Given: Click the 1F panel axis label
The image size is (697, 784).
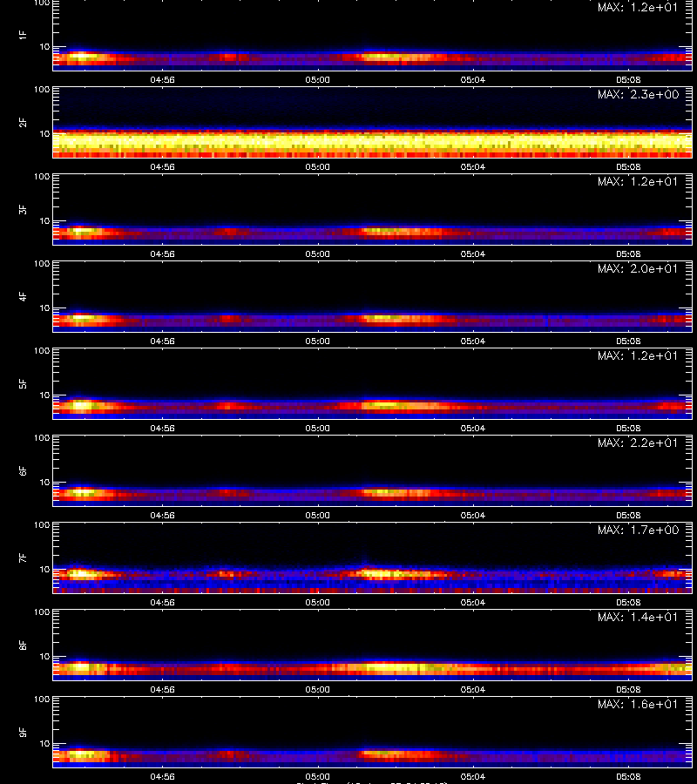Looking at the screenshot, I should click(23, 35).
